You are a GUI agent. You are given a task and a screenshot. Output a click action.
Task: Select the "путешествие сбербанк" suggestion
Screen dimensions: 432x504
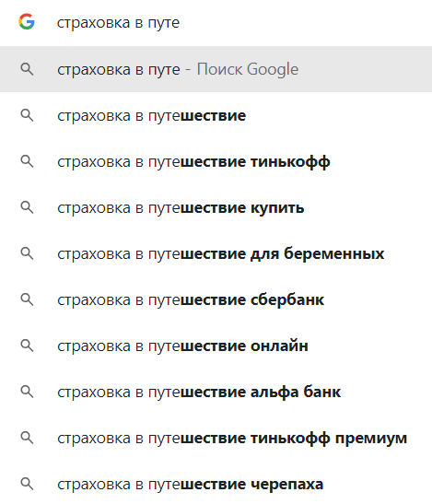click(216, 299)
